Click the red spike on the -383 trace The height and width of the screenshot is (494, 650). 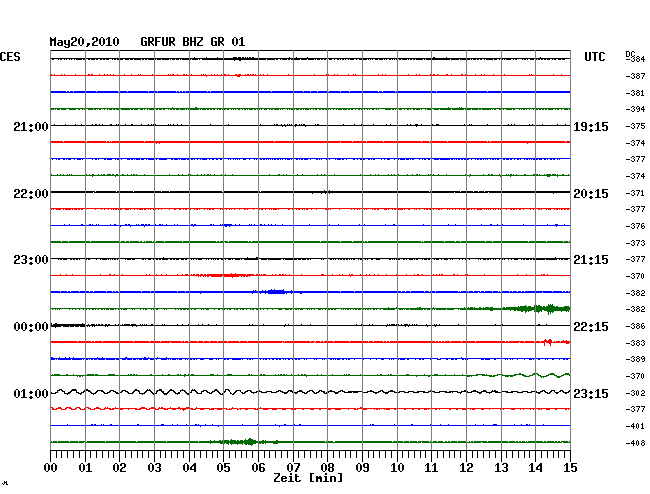548,342
